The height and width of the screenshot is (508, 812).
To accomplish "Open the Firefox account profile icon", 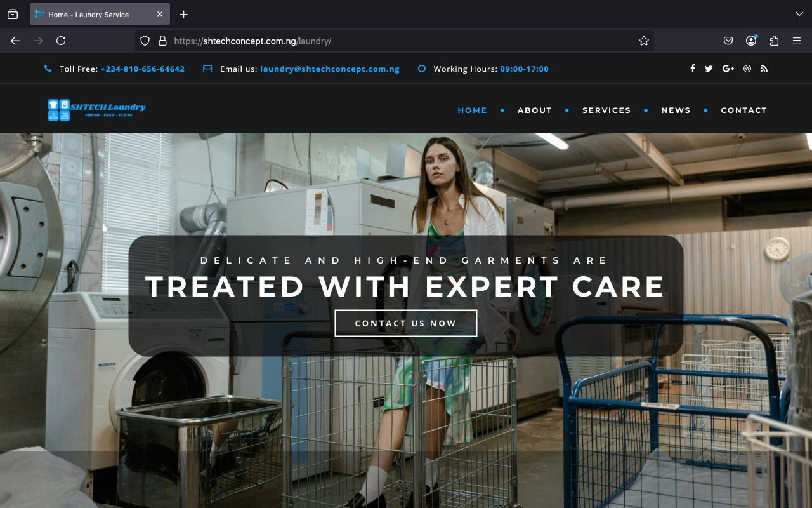I will 751,41.
